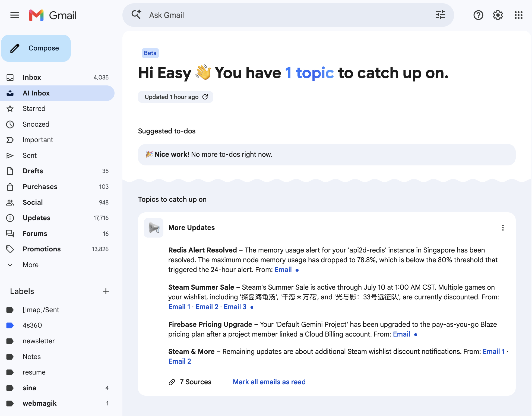Open the More Updates three-dot menu

(503, 228)
